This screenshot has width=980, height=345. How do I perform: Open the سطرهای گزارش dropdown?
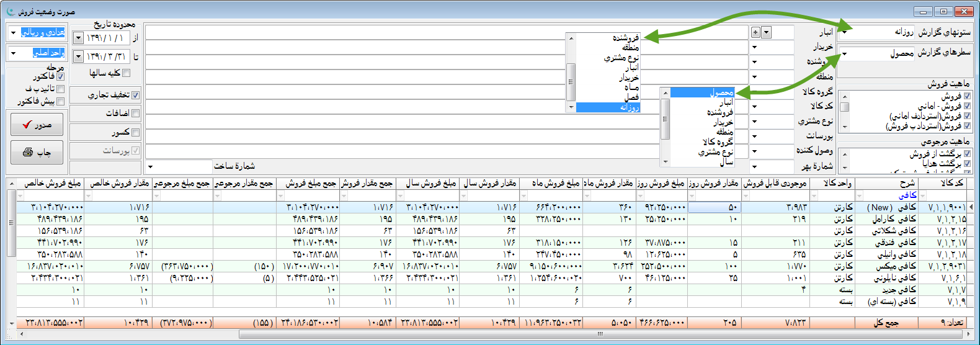(x=845, y=54)
